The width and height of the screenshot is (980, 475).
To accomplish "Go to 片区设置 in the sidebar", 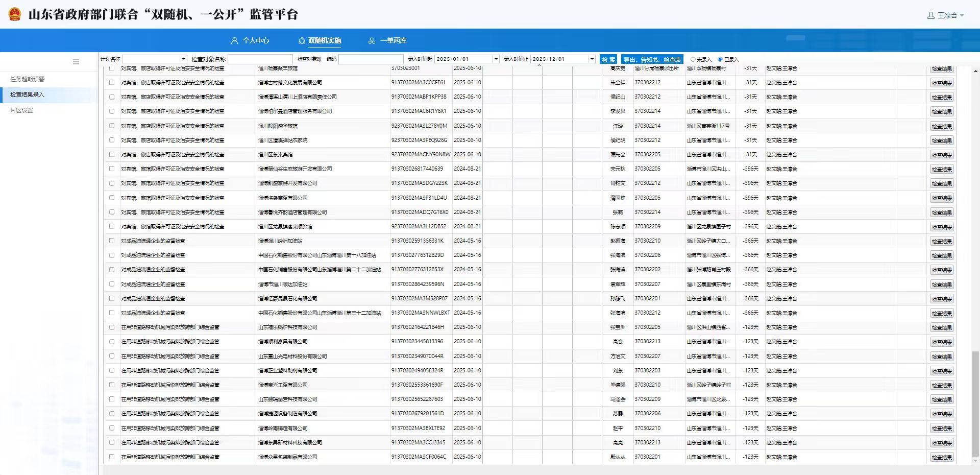I will coord(21,110).
